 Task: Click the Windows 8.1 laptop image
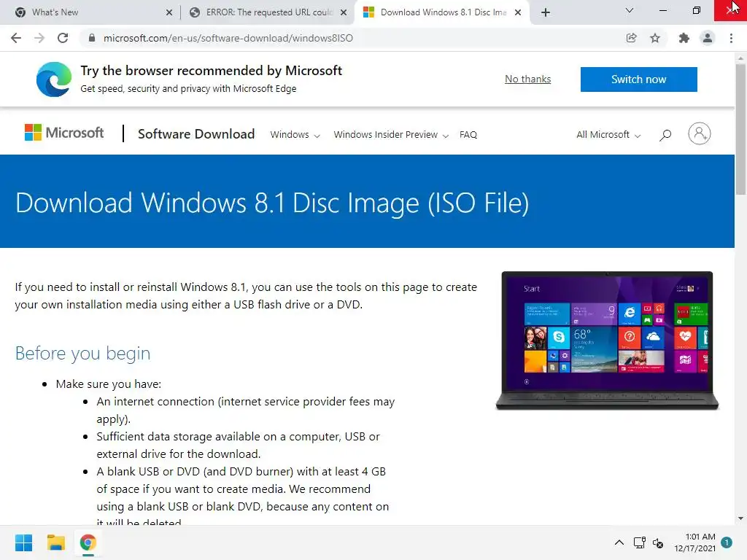pos(607,341)
